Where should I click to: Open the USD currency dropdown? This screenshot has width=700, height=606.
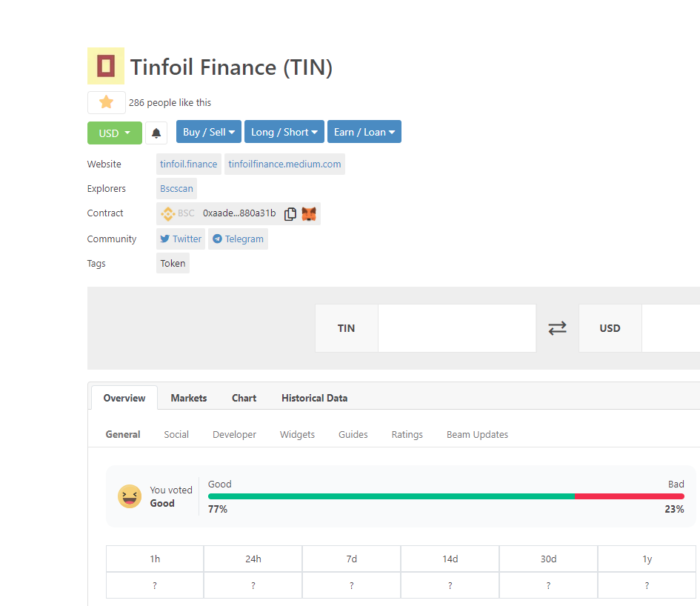[x=115, y=133]
